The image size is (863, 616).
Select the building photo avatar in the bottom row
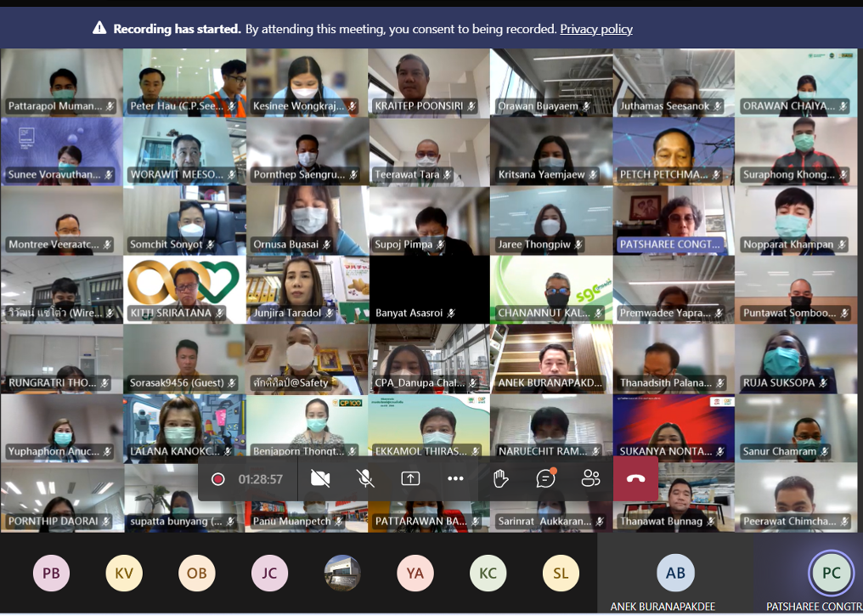[x=342, y=574]
